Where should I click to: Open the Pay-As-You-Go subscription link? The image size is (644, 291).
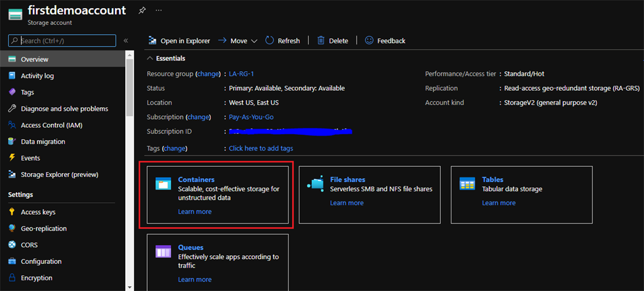(252, 117)
